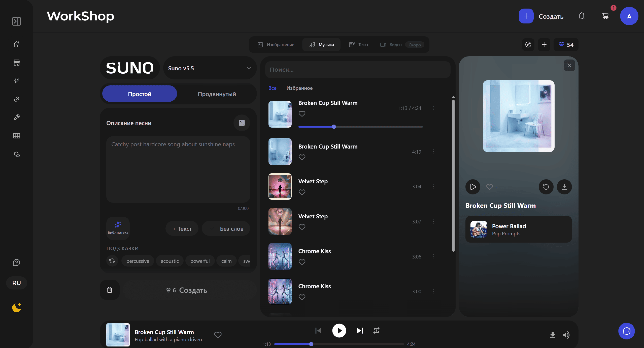
Task: Click the regenerate icon in detail panel
Action: pos(546,187)
